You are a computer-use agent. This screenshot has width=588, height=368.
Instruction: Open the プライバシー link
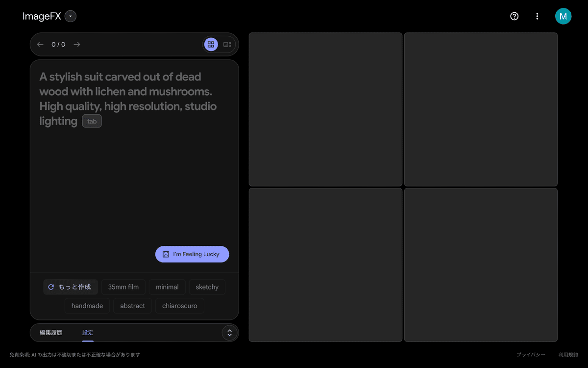click(531, 354)
